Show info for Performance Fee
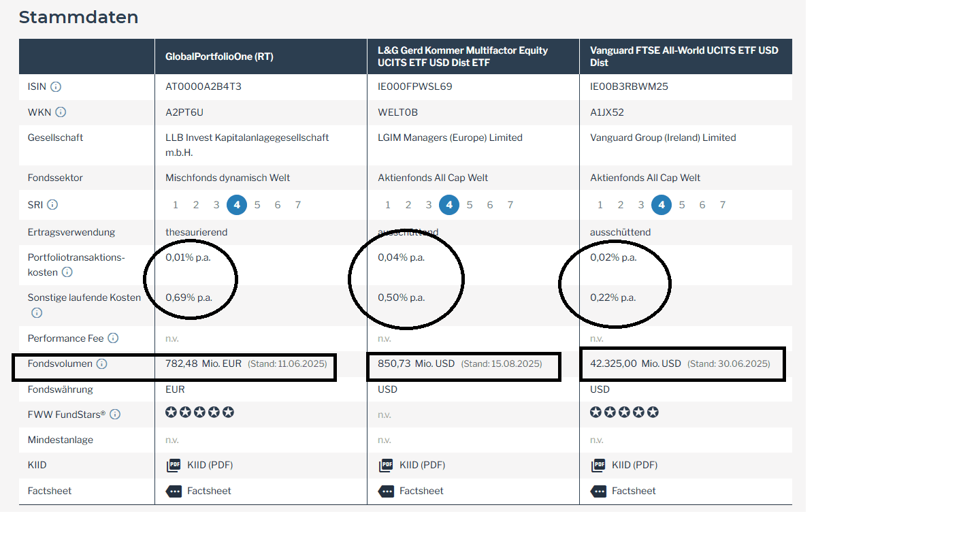Viewport: 980px width, 535px height. click(113, 338)
